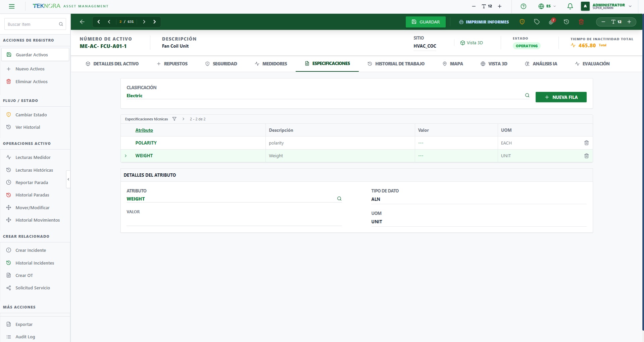The image size is (644, 342).
Task: Go back with the left arrow
Action: (x=82, y=22)
